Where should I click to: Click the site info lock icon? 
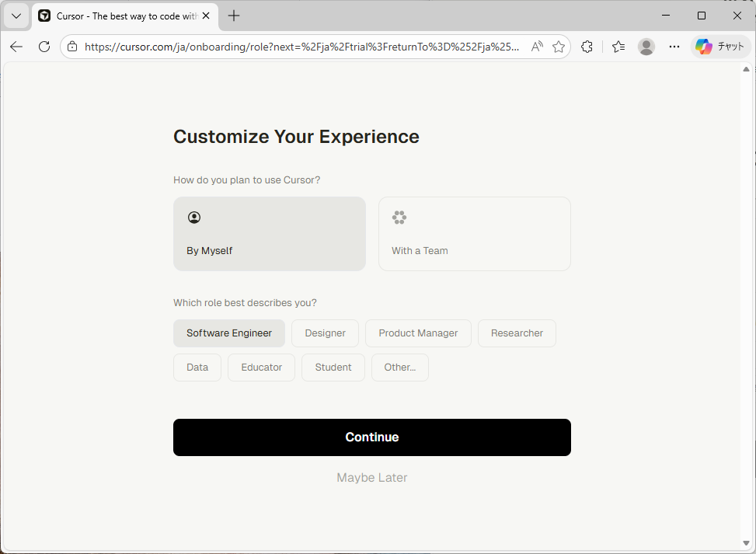tap(72, 47)
